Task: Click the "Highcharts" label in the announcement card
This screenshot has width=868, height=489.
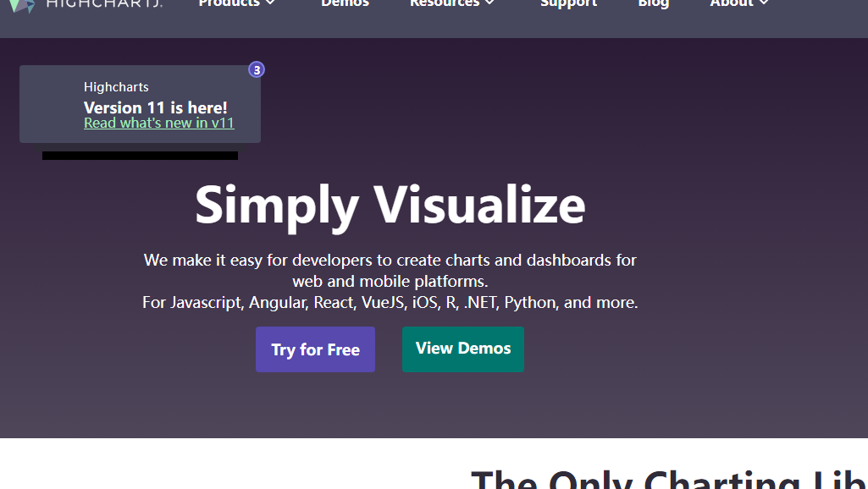Action: (116, 87)
